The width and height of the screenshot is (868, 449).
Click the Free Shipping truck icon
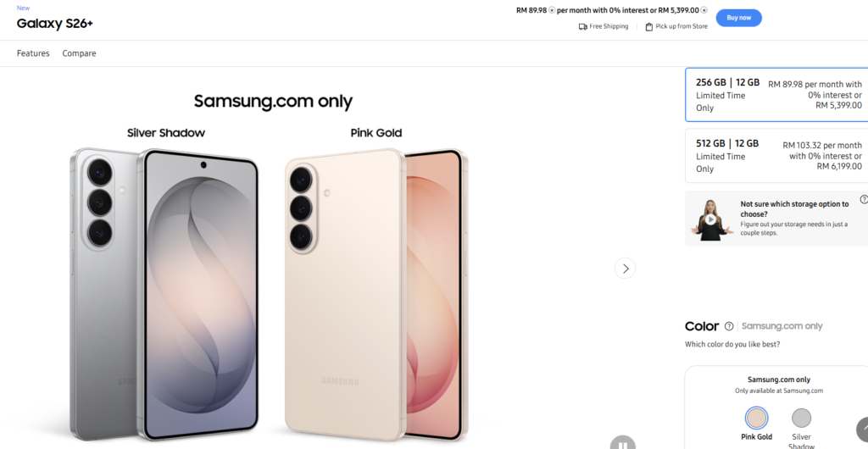point(582,26)
